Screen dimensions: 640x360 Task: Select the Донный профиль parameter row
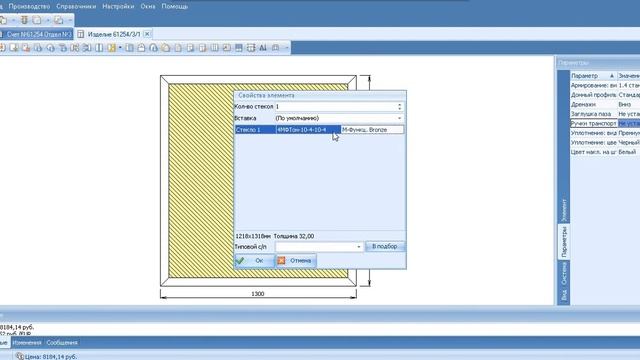click(605, 95)
